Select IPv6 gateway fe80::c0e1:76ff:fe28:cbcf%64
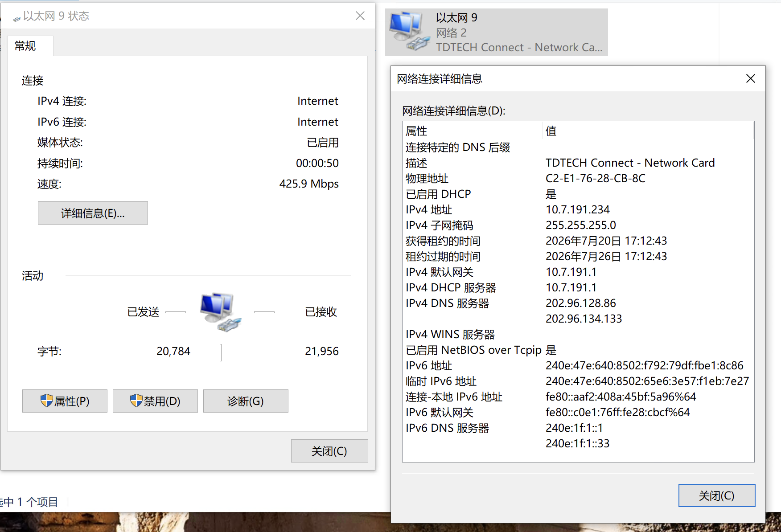This screenshot has width=781, height=532. point(618,412)
